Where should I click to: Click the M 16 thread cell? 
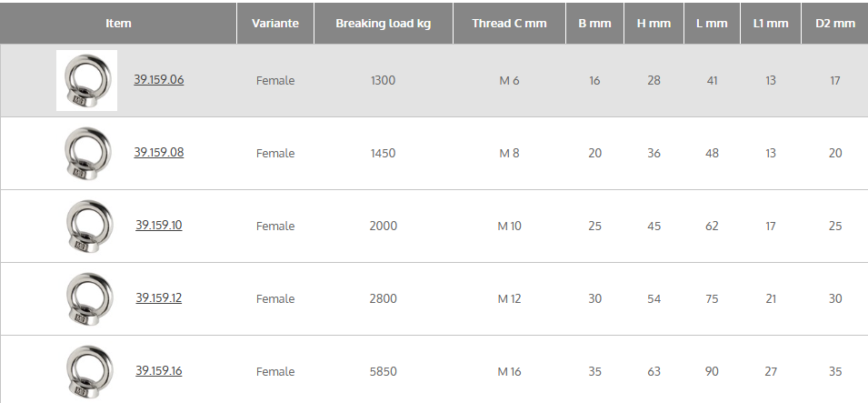[509, 371]
